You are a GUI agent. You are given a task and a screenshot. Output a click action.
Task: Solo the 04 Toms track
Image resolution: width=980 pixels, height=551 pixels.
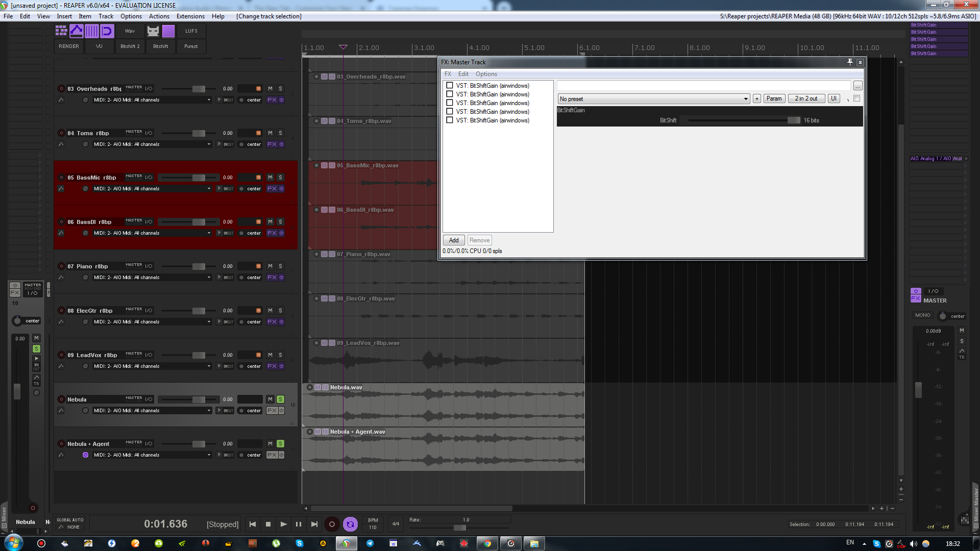coord(280,133)
